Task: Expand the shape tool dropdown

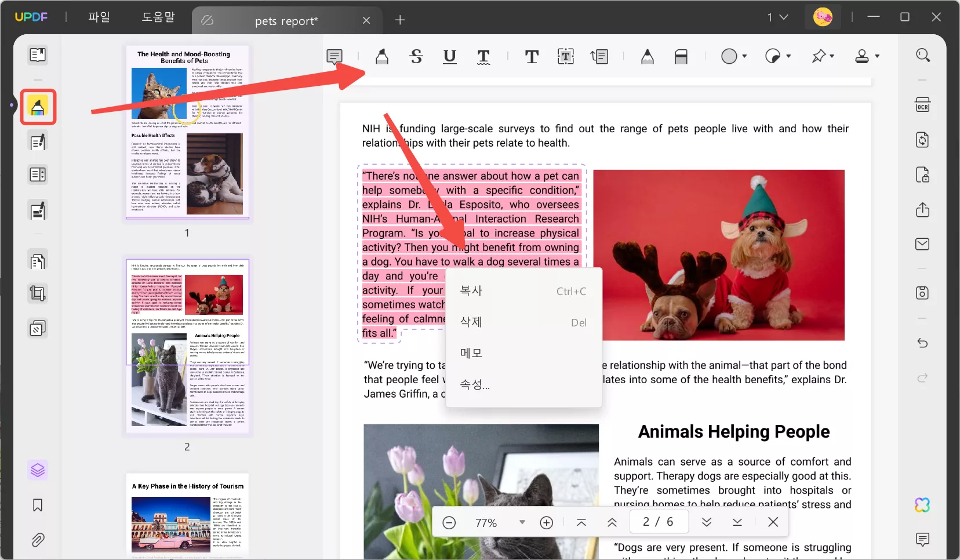Action: (x=744, y=56)
